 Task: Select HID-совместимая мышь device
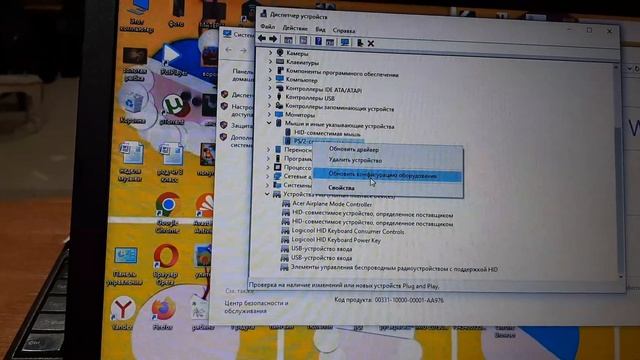point(327,133)
